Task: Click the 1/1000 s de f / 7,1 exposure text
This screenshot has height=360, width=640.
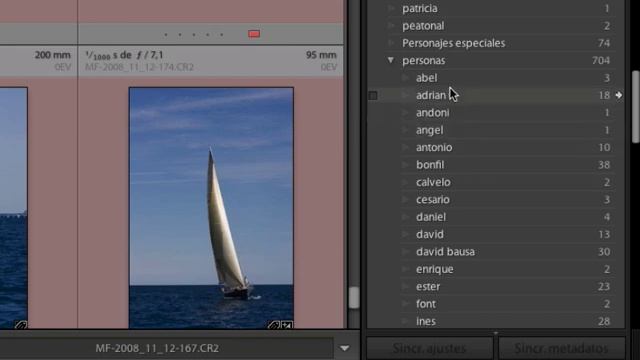Action: (x=124, y=55)
